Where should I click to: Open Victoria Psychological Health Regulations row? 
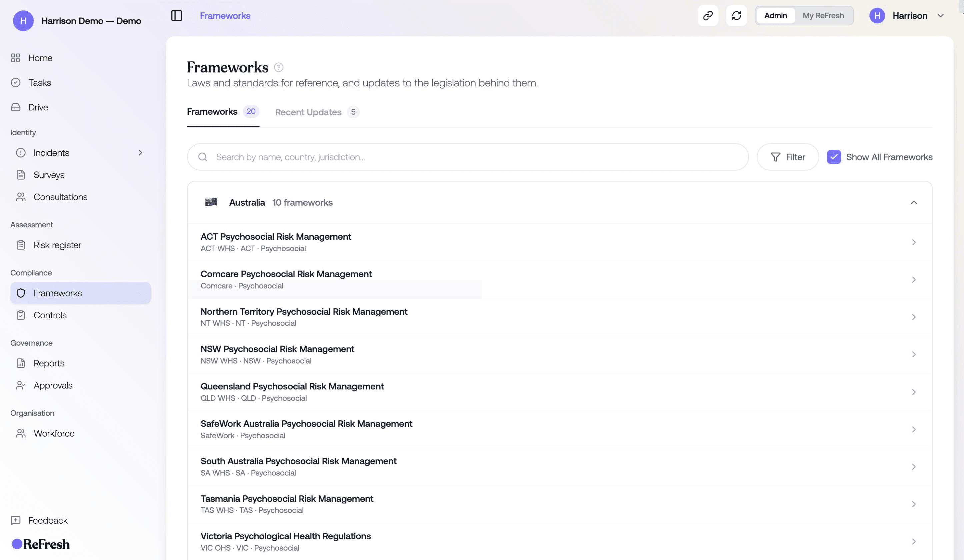click(x=560, y=542)
